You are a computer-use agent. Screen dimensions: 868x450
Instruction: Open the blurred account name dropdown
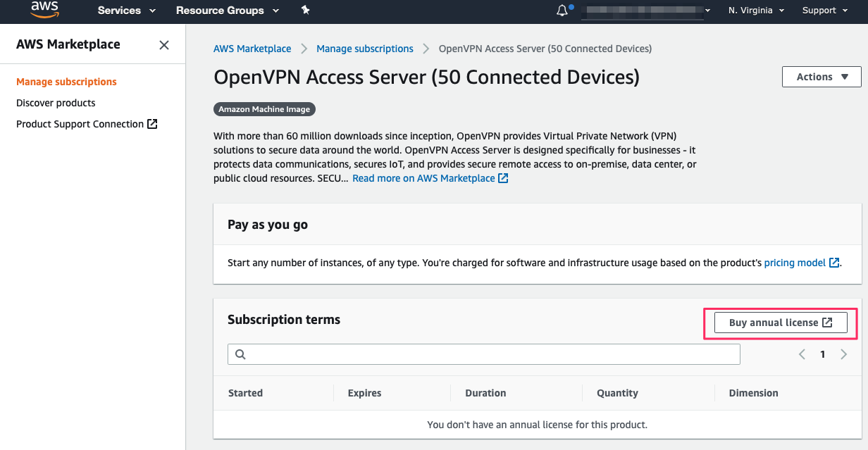click(x=646, y=11)
